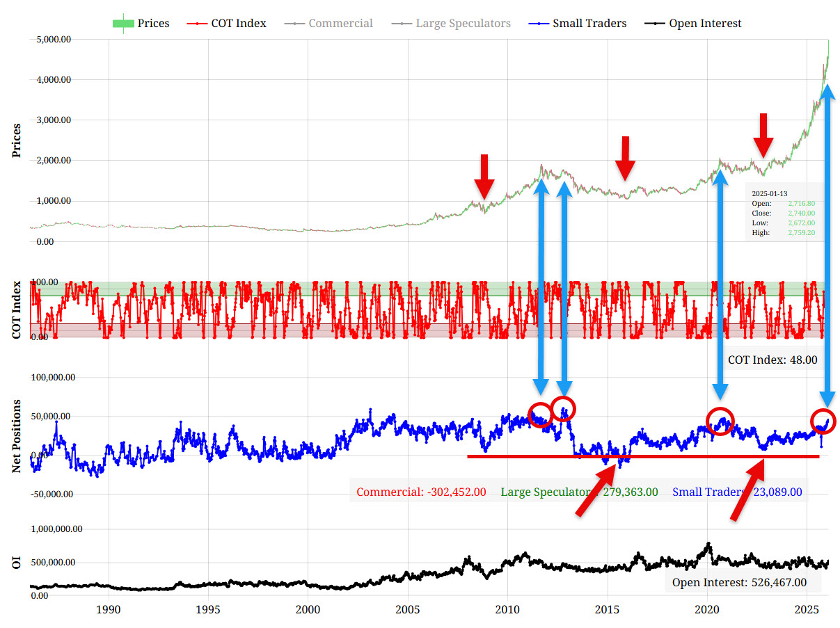Viewport: 840px width, 628px height.
Task: Click the red down arrow above the 2008 price dip
Action: [x=484, y=177]
